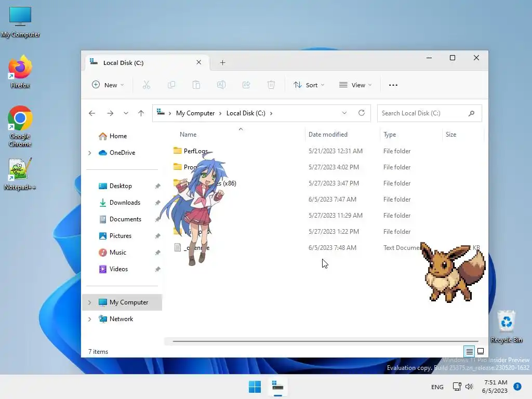The height and width of the screenshot is (399, 532).
Task: Add a new Explorer tab
Action: pos(222,62)
